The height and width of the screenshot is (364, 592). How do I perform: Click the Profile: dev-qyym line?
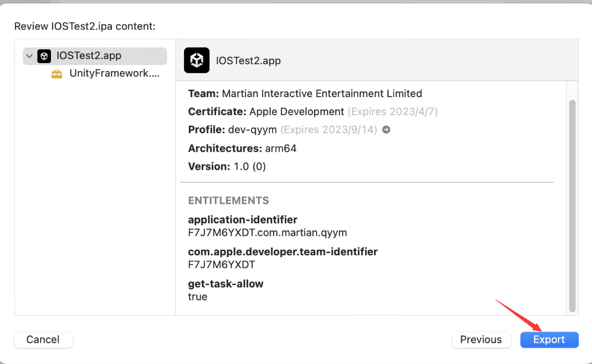pyautogui.click(x=289, y=129)
